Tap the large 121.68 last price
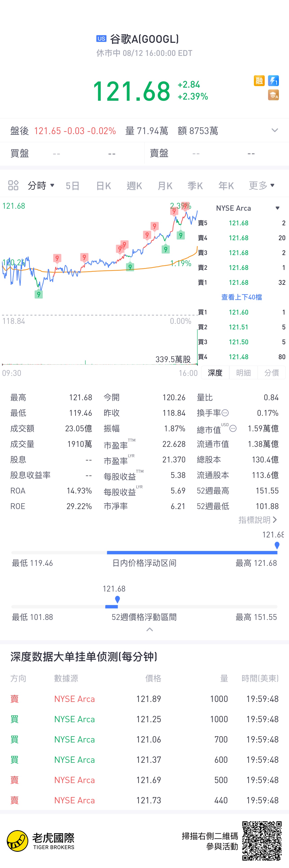 tap(131, 91)
